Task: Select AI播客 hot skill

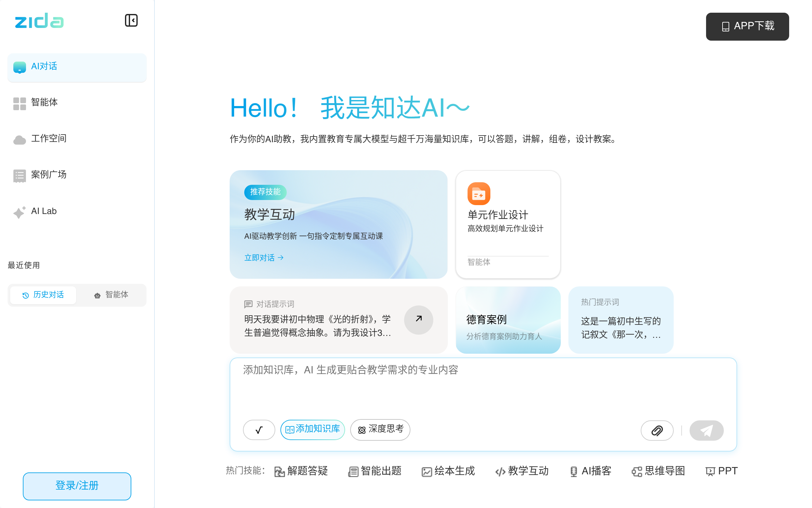Action: coord(591,471)
